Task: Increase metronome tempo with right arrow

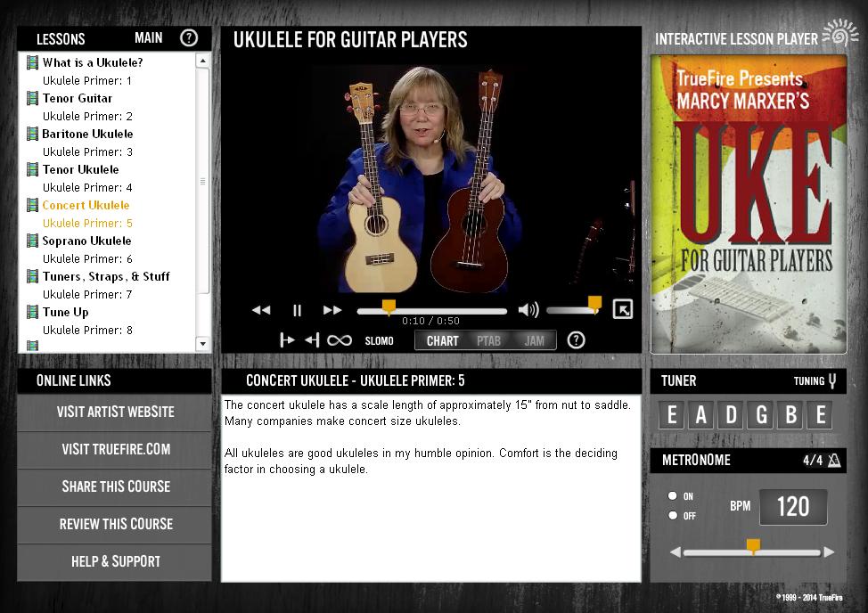Action: (829, 552)
